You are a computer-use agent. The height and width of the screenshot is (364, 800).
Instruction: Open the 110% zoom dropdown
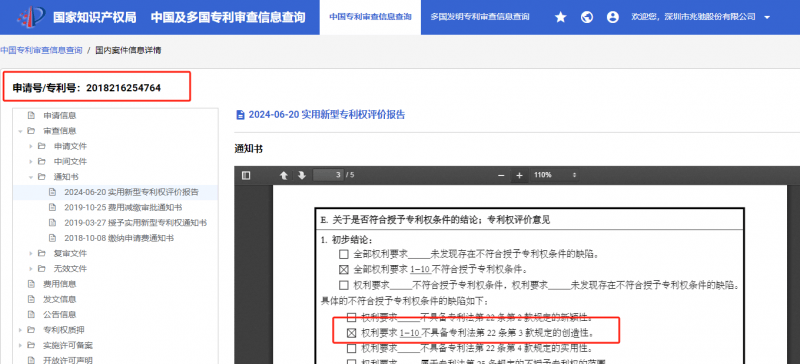coord(555,175)
